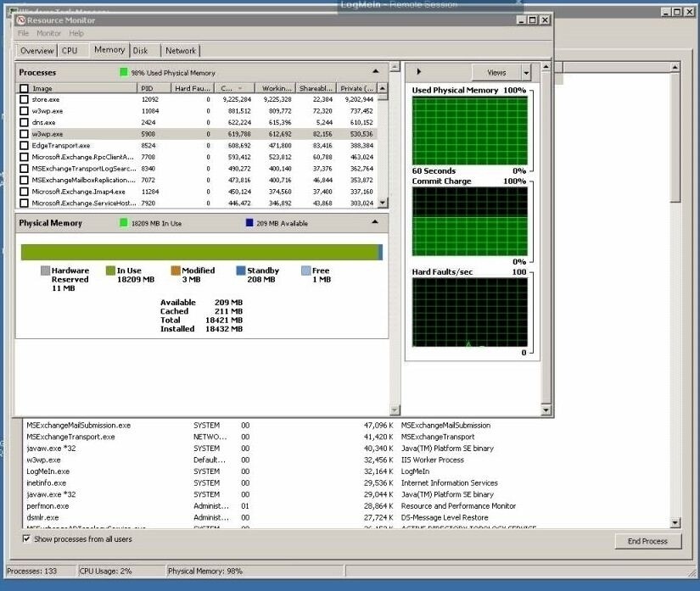Enable the checkbox next to store.exe
700x591 pixels.
pyautogui.click(x=25, y=99)
